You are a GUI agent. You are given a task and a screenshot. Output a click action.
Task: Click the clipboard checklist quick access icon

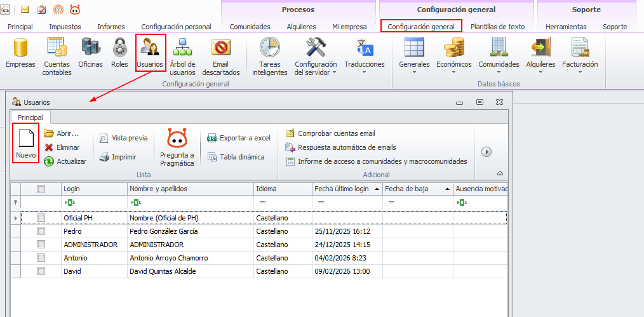point(41,9)
